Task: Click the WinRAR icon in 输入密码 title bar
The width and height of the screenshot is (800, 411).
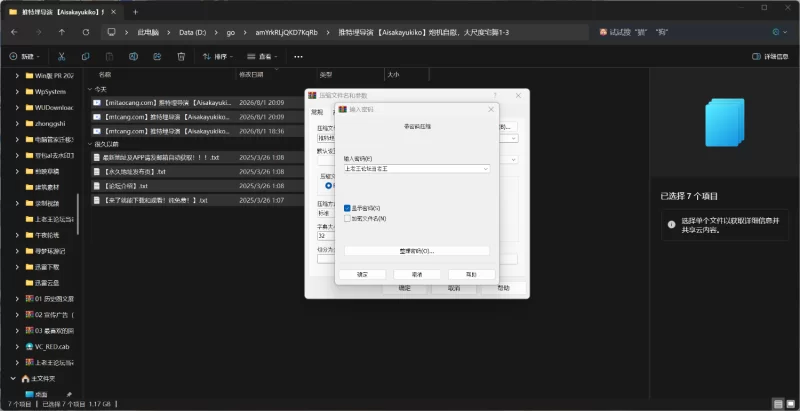Action: click(343, 110)
